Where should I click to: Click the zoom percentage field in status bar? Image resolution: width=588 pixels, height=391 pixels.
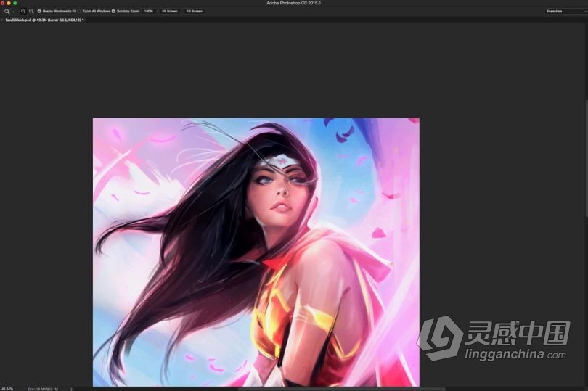[x=7, y=389]
